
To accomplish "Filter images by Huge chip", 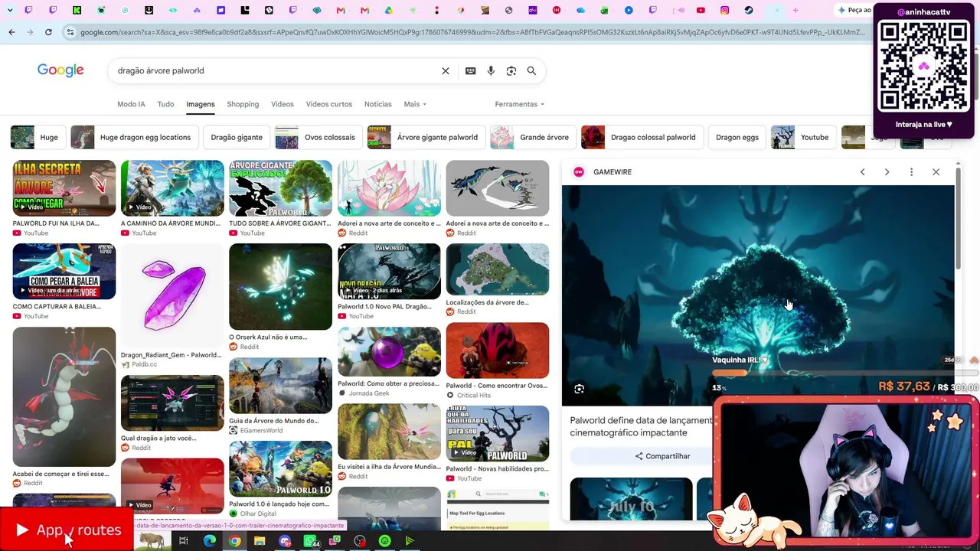I will (38, 138).
